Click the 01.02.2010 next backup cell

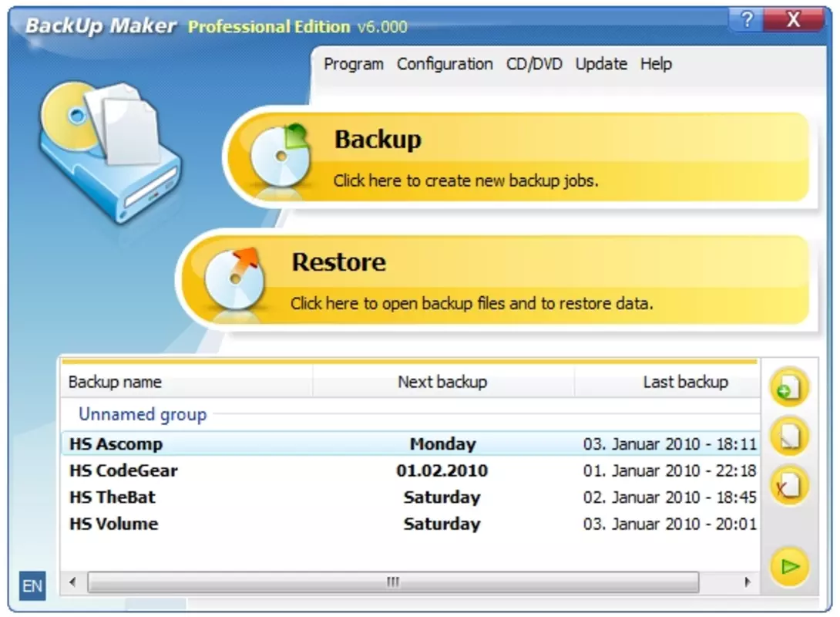point(442,470)
